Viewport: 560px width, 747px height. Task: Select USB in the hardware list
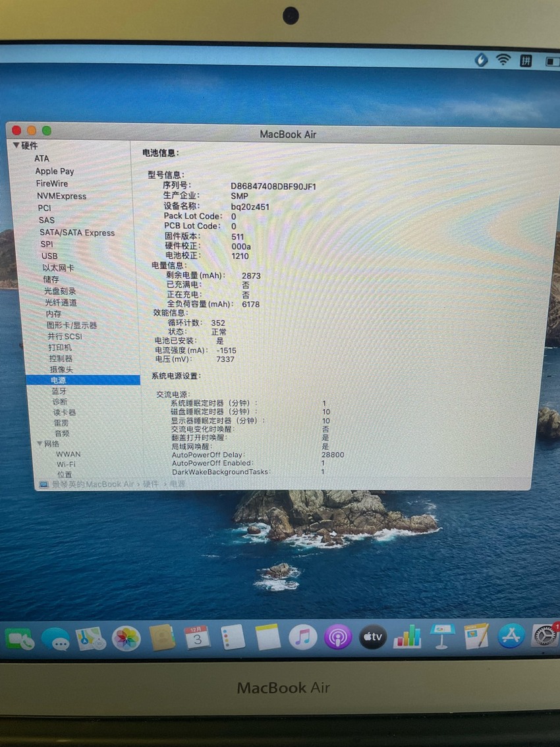click(x=49, y=256)
